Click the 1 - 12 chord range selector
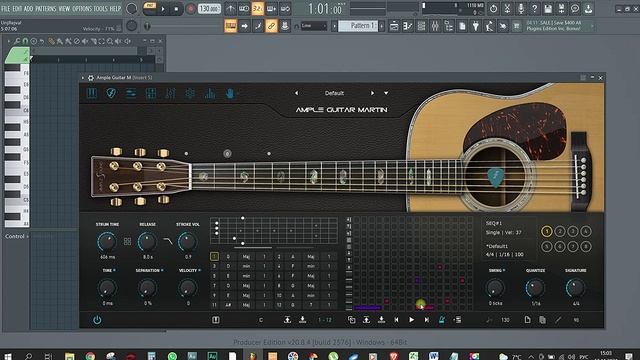 (325, 320)
